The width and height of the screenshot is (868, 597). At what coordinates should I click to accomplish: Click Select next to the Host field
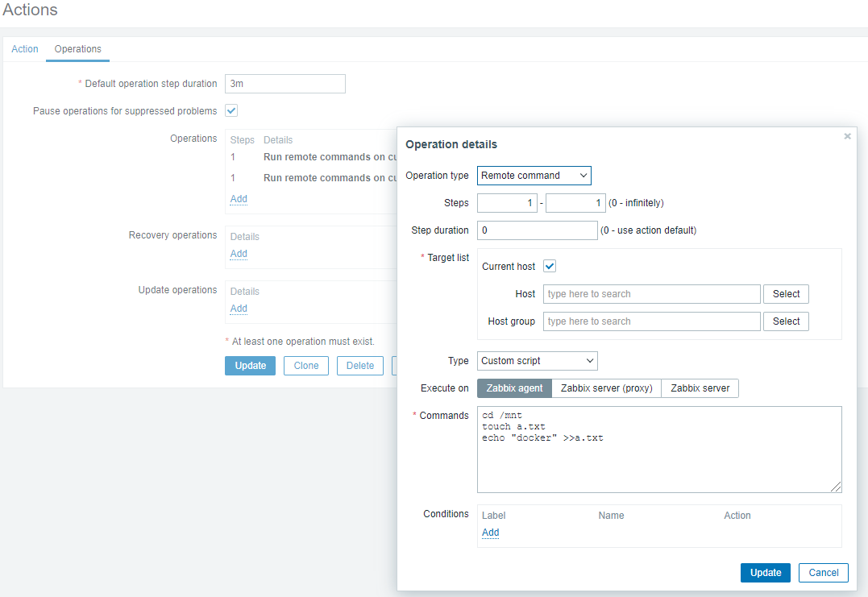pyautogui.click(x=785, y=293)
